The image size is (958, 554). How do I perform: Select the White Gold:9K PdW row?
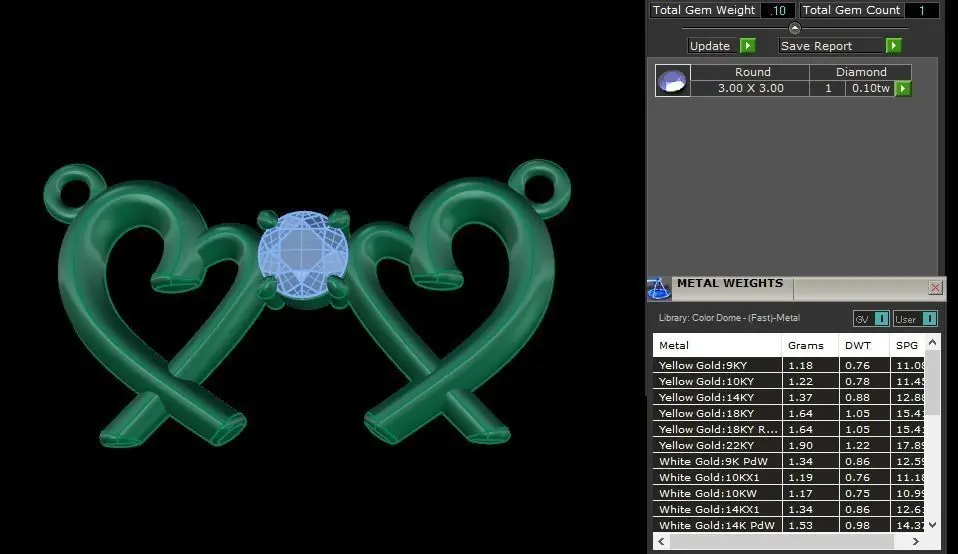tap(788, 461)
